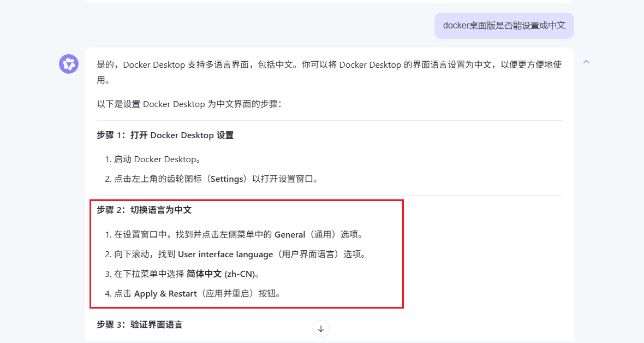
Task: Click the heading "步骤 2：切换语言为中文"
Action: (144, 210)
